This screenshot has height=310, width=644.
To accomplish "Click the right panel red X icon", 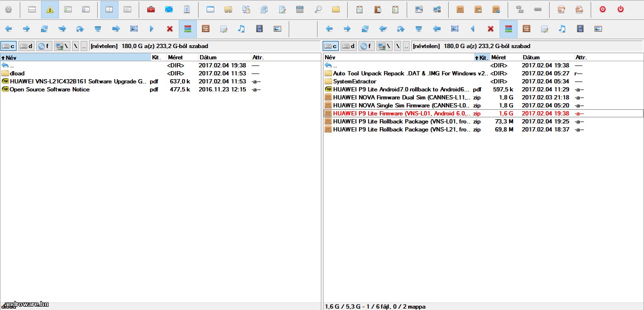I will point(491,29).
